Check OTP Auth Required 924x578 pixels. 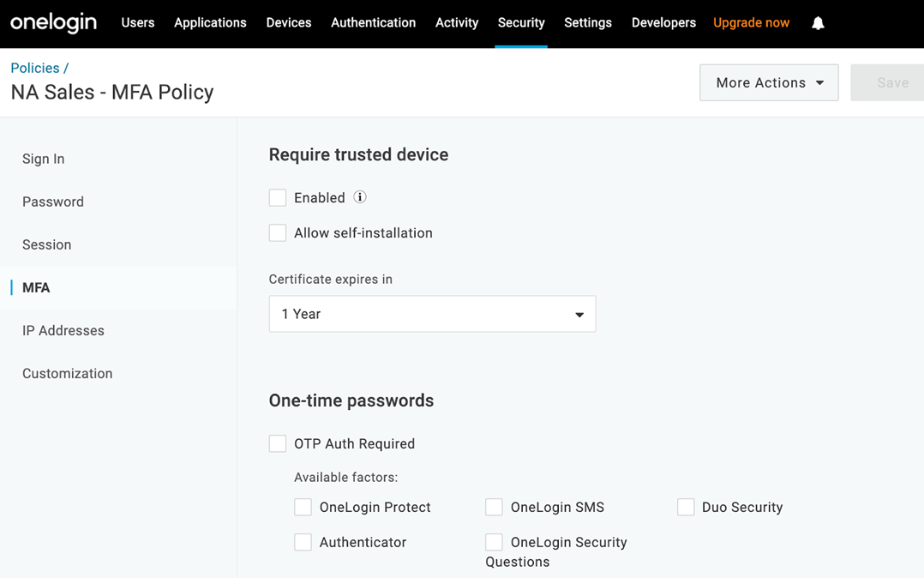(278, 443)
